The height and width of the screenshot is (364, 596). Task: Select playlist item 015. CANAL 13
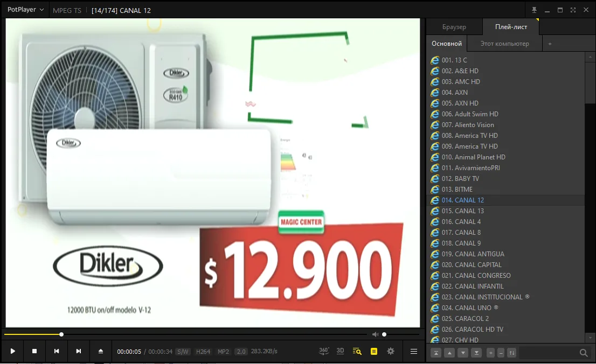[505, 211]
